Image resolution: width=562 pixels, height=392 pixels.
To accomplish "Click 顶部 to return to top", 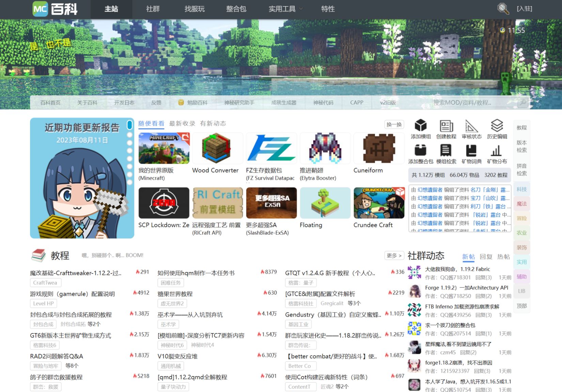I will [521, 306].
